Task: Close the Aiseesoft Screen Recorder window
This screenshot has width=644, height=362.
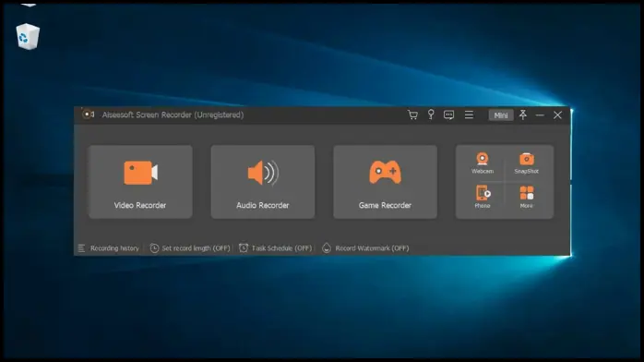Action: 557,115
